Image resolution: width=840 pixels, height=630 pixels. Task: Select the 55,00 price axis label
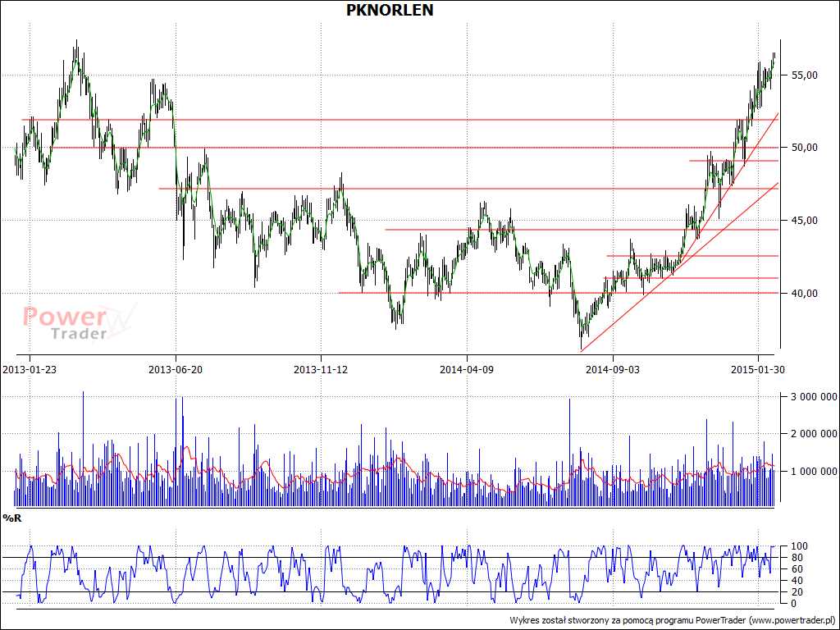pyautogui.click(x=805, y=75)
